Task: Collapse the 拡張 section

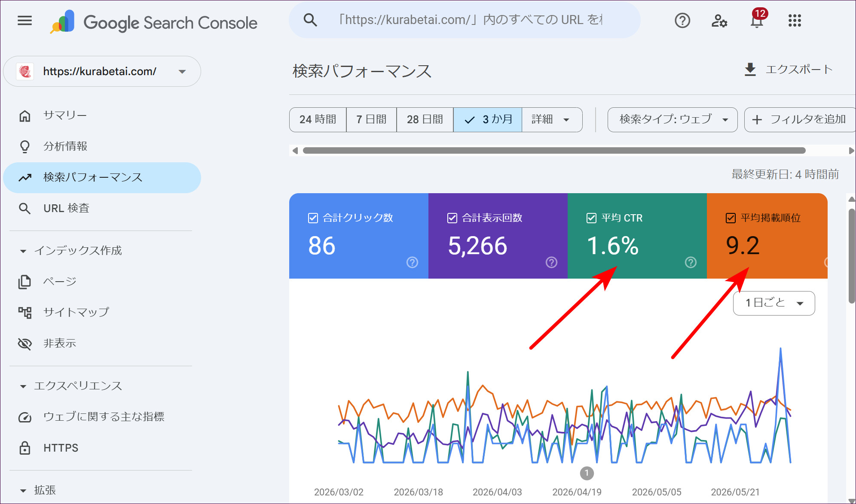Action: pyautogui.click(x=23, y=490)
